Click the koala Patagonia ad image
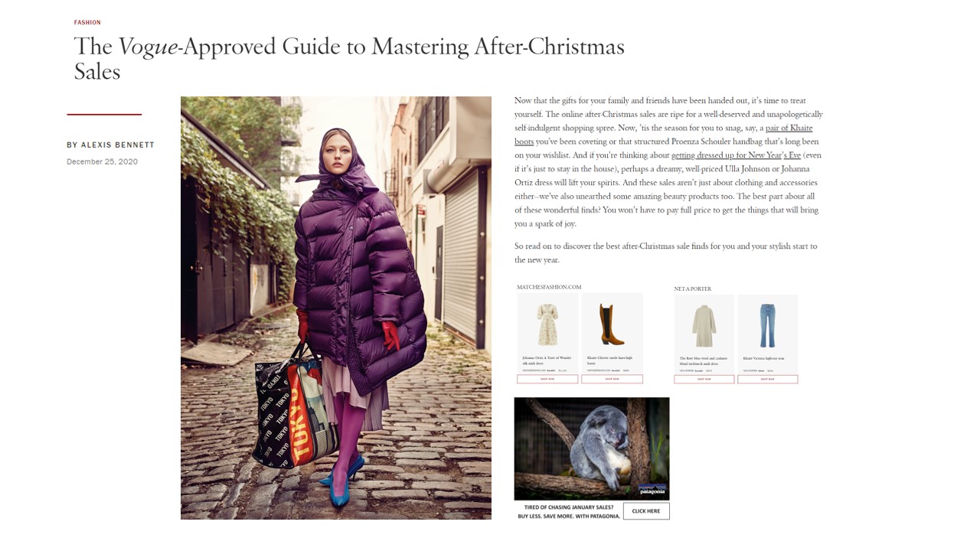This screenshot has width=980, height=551. click(592, 448)
